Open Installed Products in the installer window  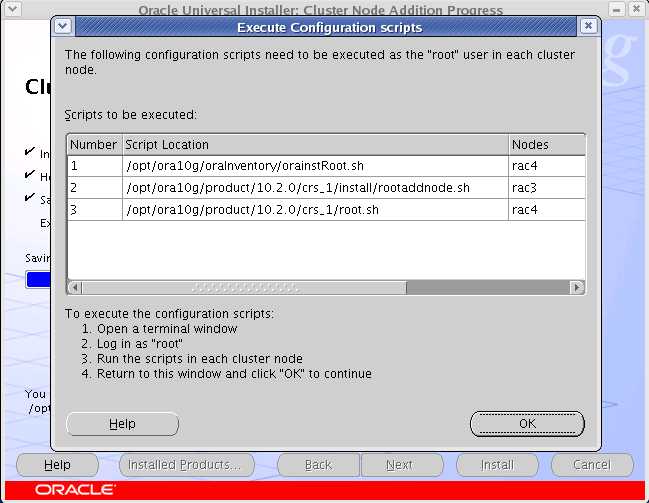pos(186,465)
